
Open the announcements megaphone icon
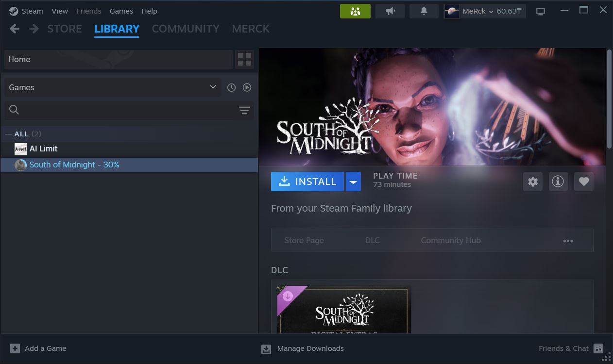390,11
